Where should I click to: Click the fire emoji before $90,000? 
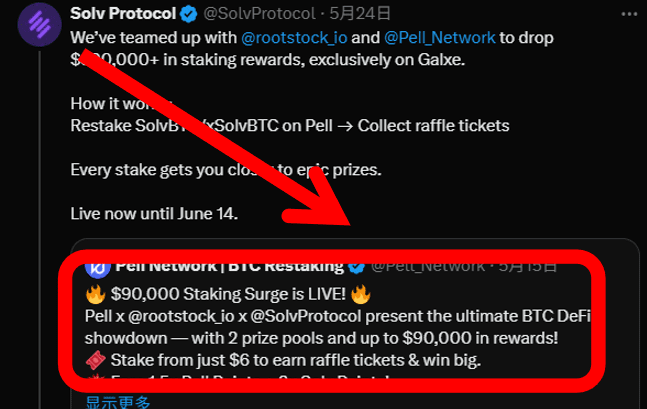point(95,295)
